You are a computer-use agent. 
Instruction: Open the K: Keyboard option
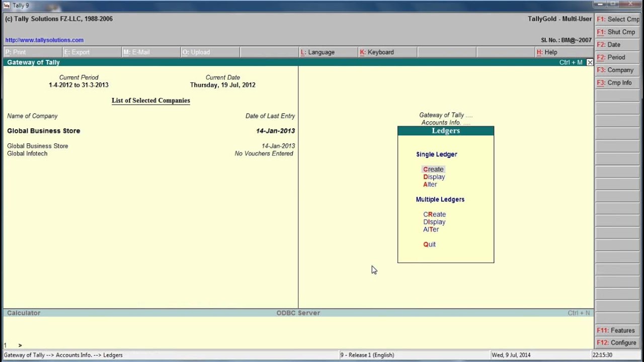pyautogui.click(x=387, y=52)
